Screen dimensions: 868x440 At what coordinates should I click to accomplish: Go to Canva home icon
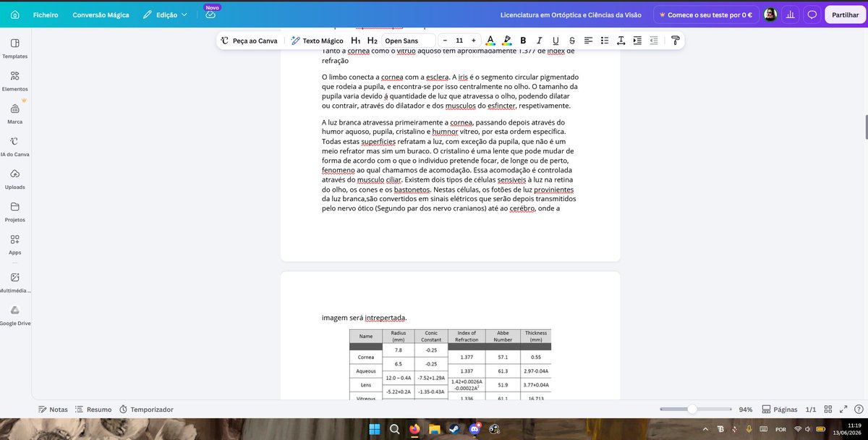click(15, 14)
